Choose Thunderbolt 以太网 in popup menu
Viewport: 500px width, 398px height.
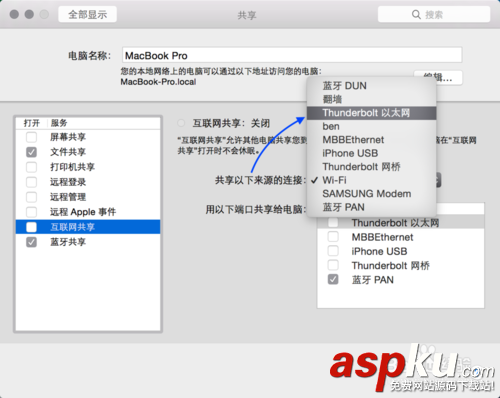(371, 113)
